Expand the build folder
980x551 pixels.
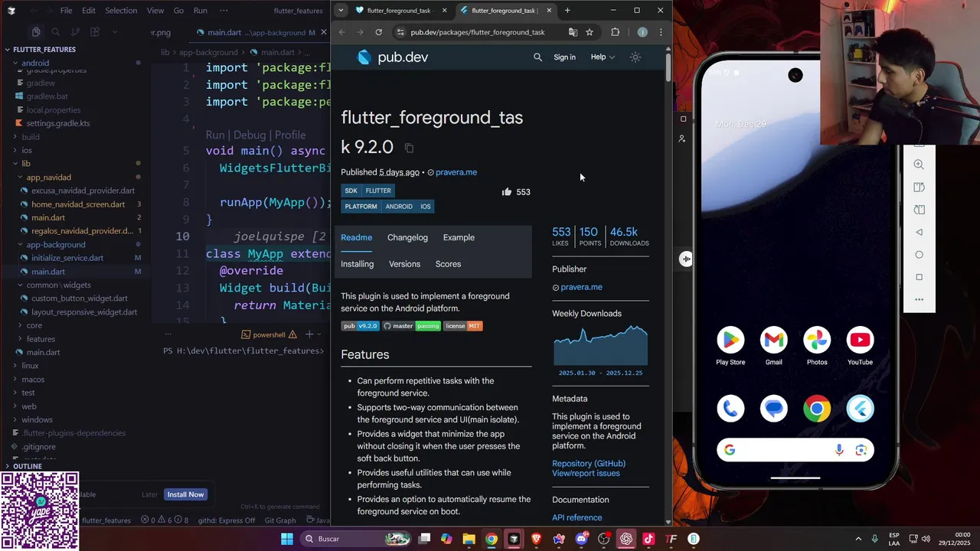tap(31, 137)
